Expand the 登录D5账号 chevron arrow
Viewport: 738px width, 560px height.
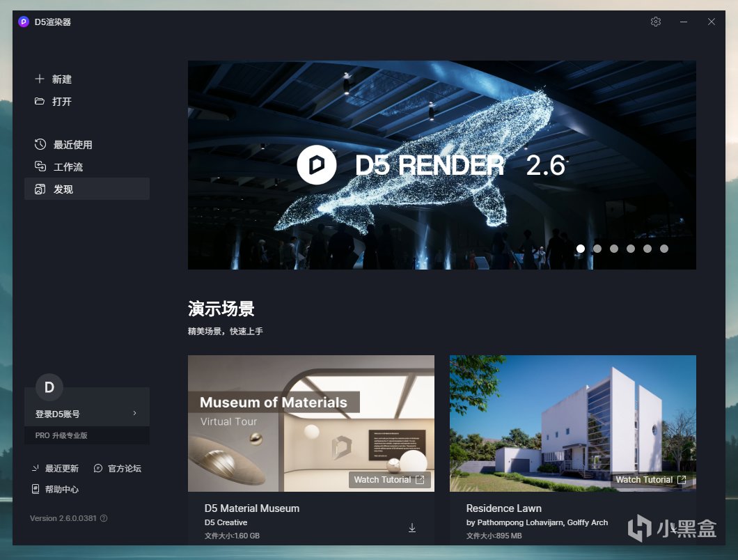tap(134, 413)
